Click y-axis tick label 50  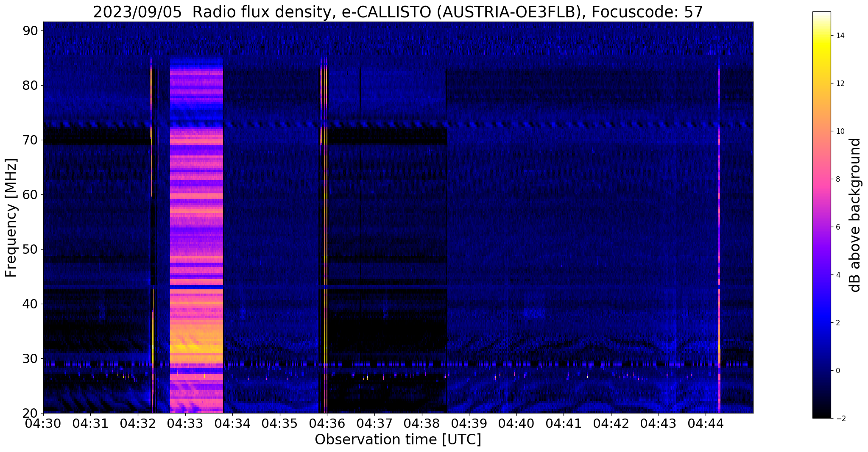(30, 250)
